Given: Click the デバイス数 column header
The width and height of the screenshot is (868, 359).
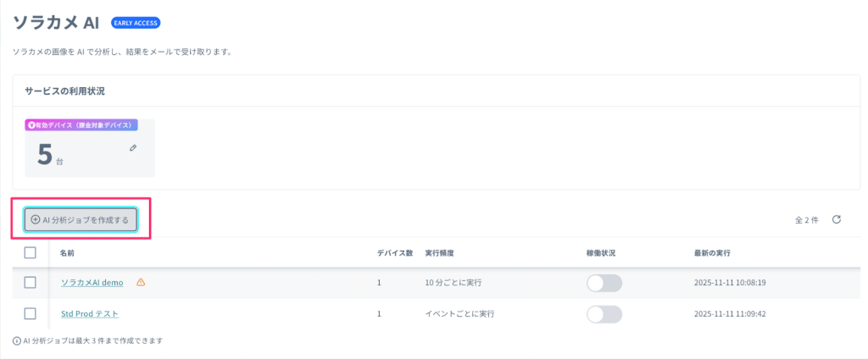Looking at the screenshot, I should (395, 253).
